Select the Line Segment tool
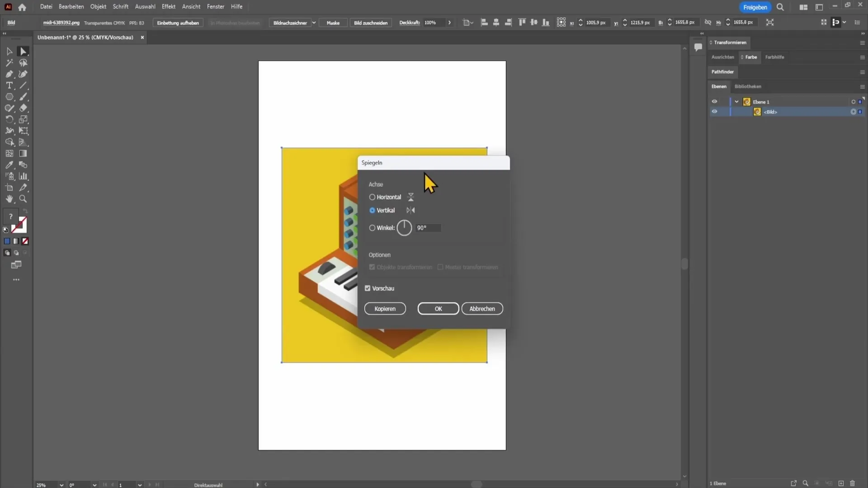Screen dimensions: 868x488 (x=23, y=85)
